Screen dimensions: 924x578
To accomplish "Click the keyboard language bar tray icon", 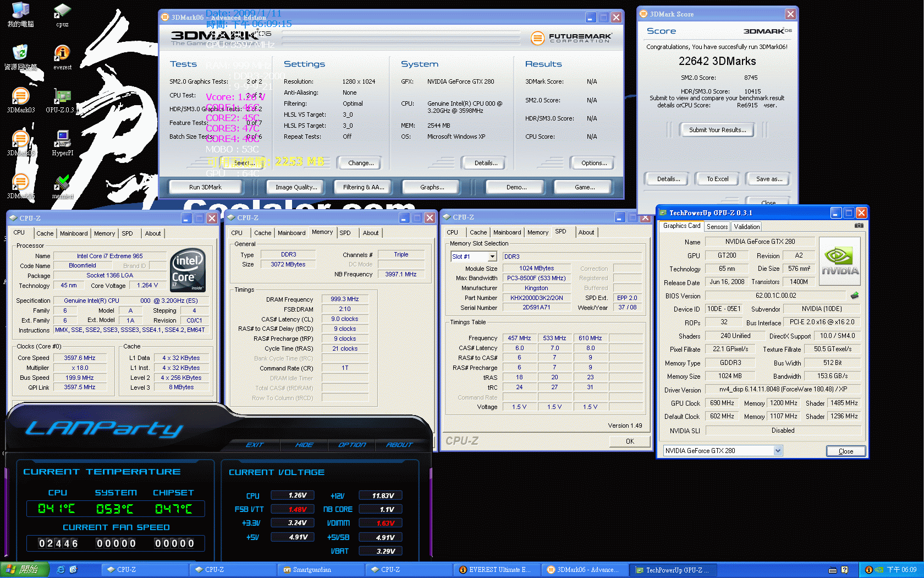I will click(833, 570).
